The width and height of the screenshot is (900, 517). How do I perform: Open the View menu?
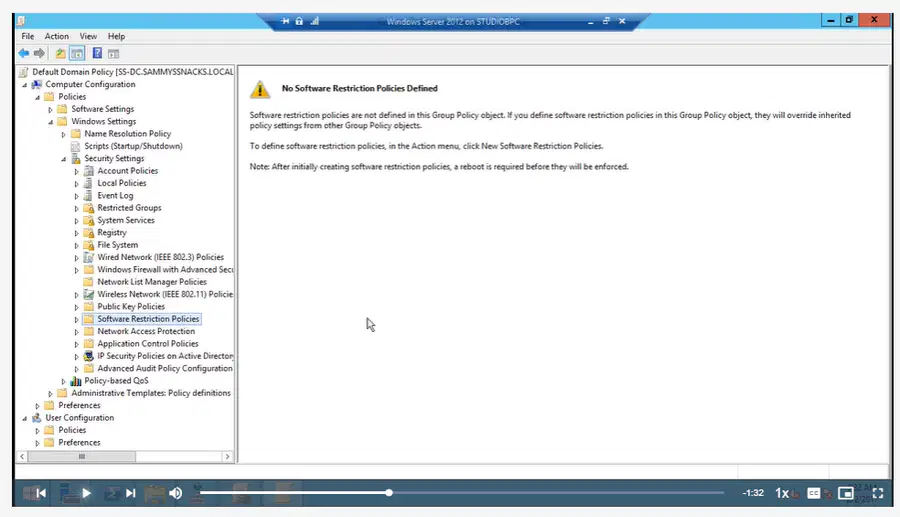[x=88, y=36]
